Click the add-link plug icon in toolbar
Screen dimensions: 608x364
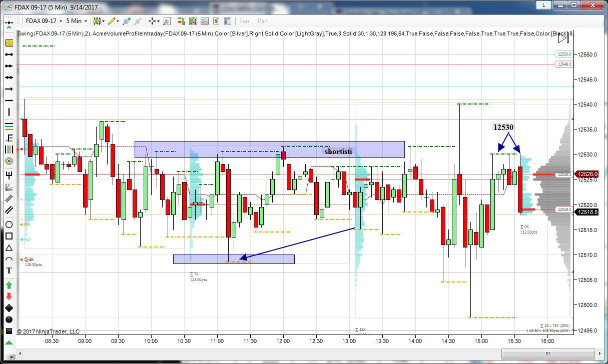pos(127,21)
